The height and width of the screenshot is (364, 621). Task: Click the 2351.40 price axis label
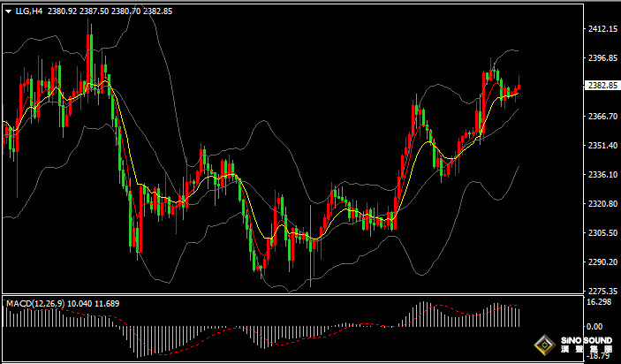(x=602, y=146)
